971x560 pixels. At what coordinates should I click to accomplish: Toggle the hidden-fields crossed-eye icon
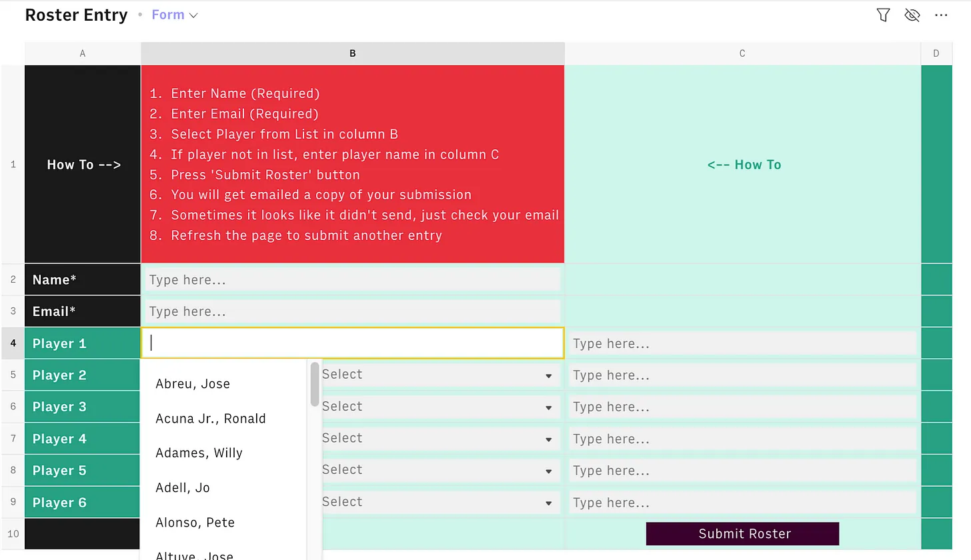pyautogui.click(x=912, y=15)
